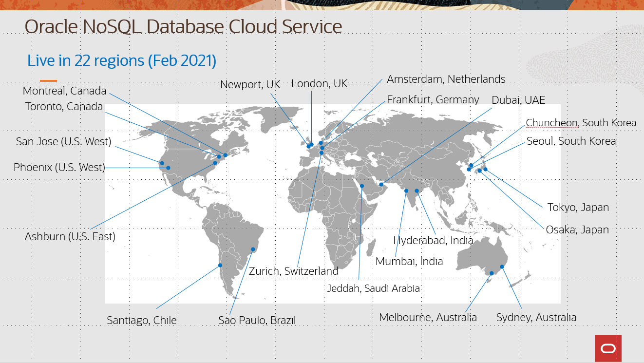This screenshot has width=644, height=363.
Task: Select the "Melbourne, Australia" label
Action: [x=428, y=318]
